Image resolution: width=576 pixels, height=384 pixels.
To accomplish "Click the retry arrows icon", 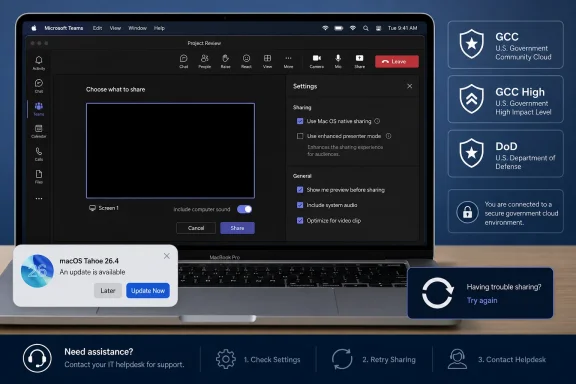I will 437,293.
